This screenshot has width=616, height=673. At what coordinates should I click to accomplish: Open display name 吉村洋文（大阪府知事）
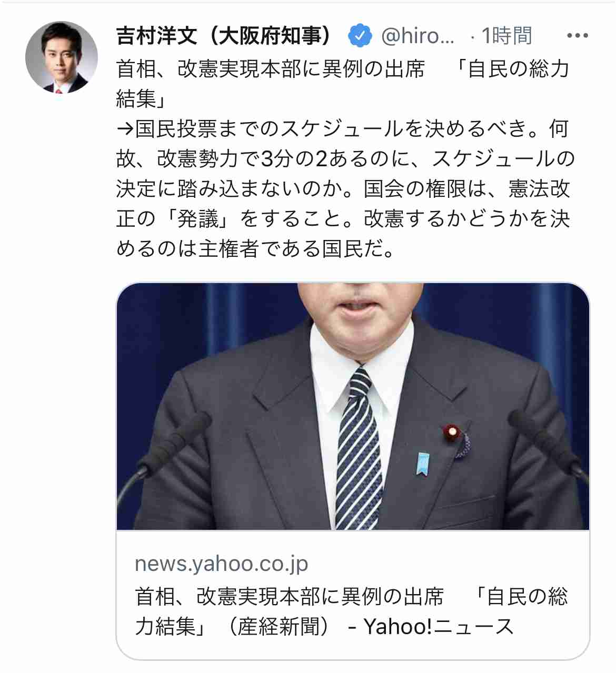pyautogui.click(x=225, y=36)
